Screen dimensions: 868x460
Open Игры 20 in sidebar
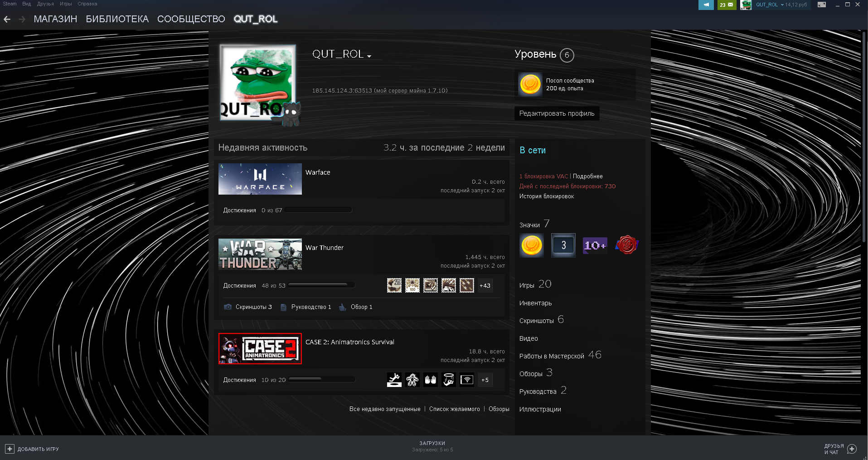(535, 284)
